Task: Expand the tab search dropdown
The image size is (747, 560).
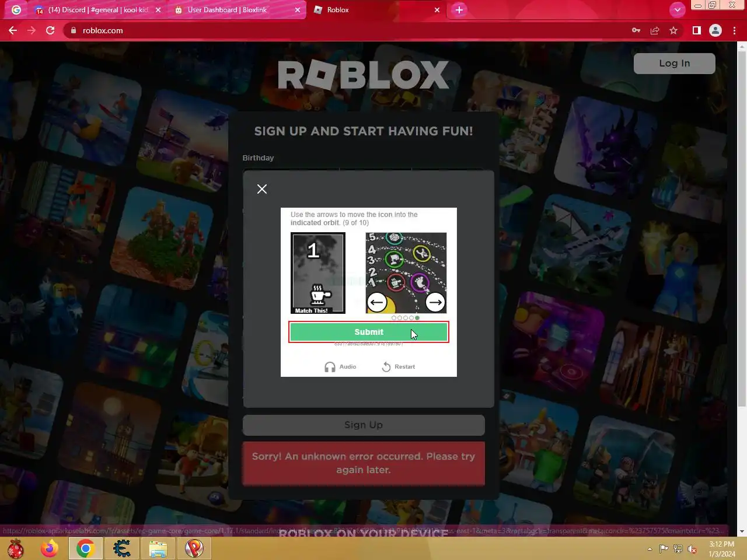Action: tap(677, 10)
